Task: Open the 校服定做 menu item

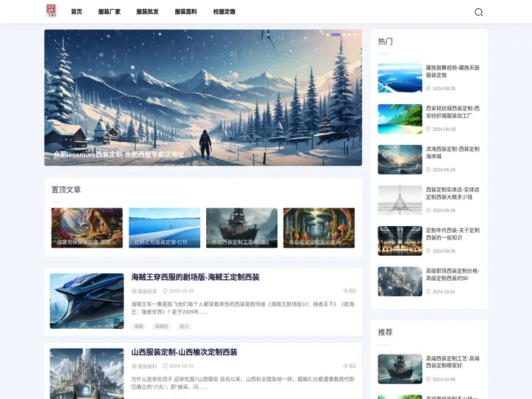Action: 225,12
